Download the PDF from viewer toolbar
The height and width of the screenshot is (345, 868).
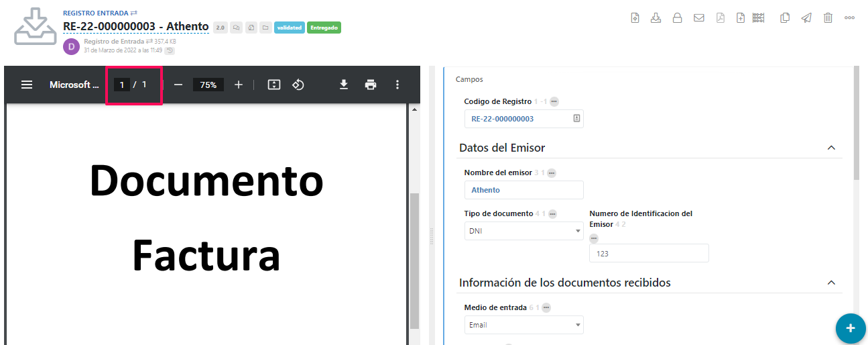(x=344, y=85)
